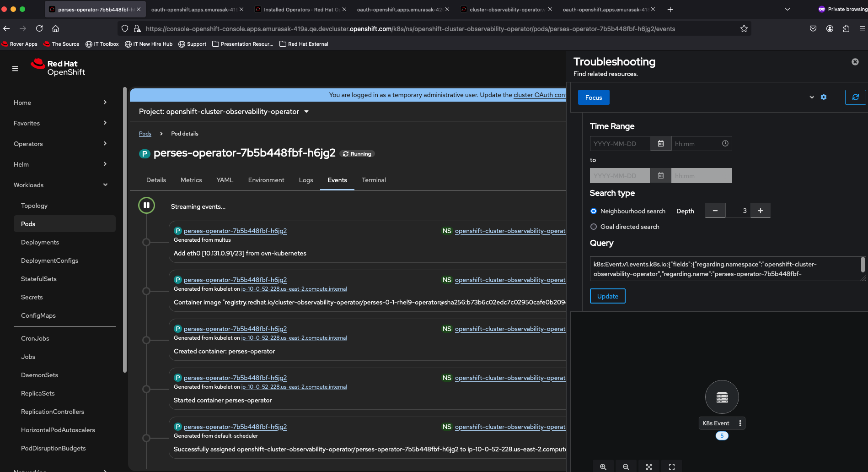Expand the Focus options chevron

pos(812,97)
